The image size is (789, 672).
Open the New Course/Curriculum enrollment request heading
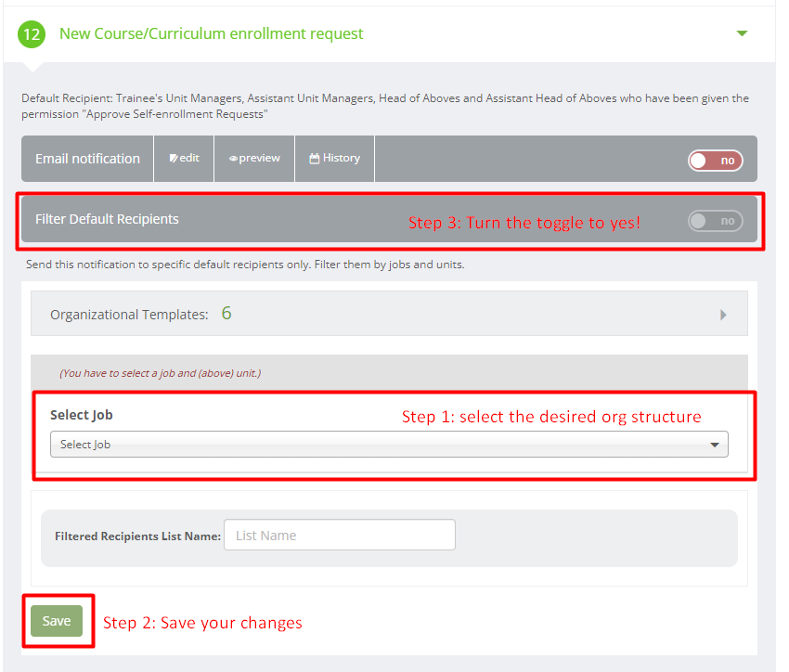[211, 33]
